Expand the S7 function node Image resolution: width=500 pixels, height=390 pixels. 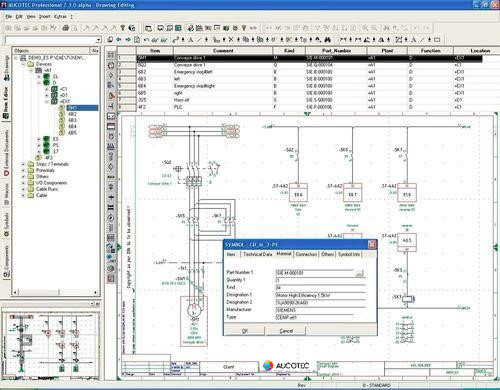[39, 151]
